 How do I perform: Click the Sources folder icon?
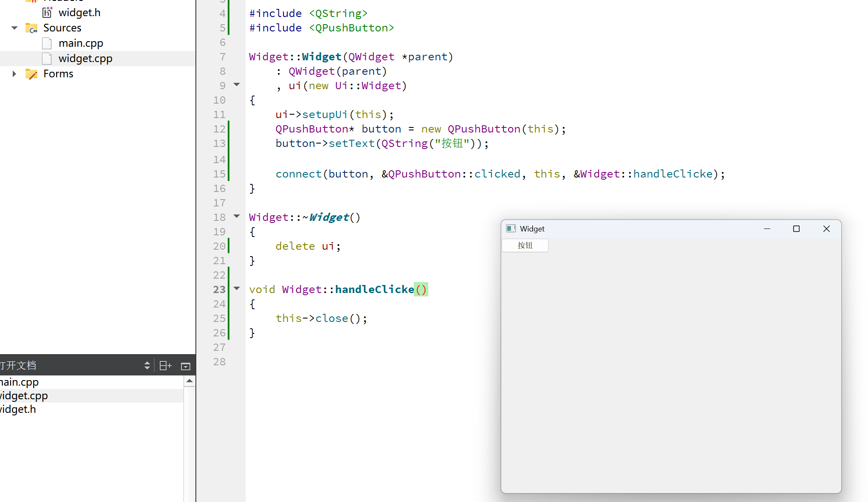tap(31, 28)
